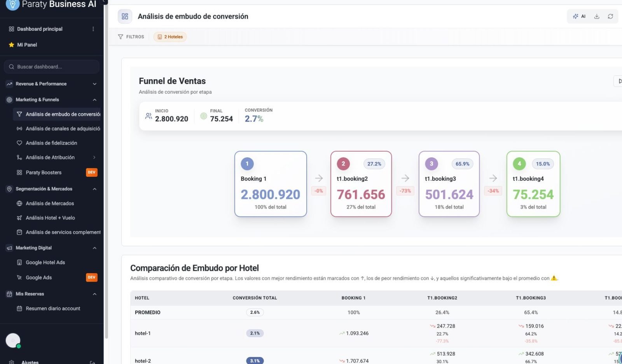Click the 2.7% CONVERSIÓN value
Image resolution: width=622 pixels, height=364 pixels.
(x=254, y=119)
